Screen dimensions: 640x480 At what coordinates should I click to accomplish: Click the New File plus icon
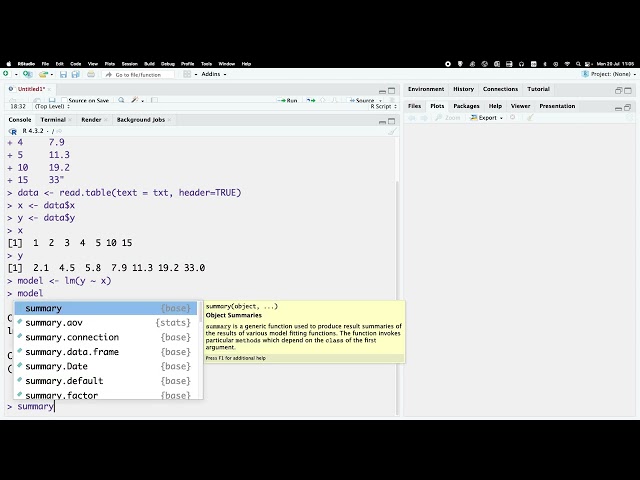click(x=6, y=74)
